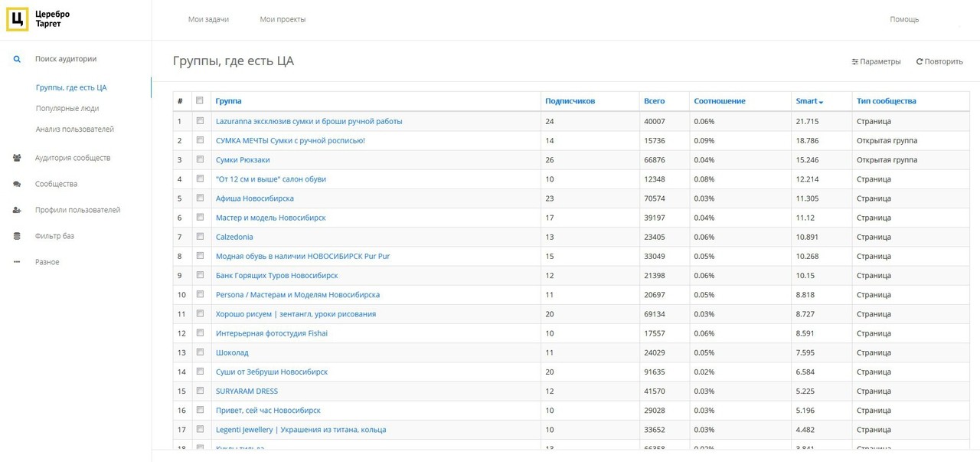Check the box for Мастер и модель row
This screenshot has width=980, height=462.
click(200, 218)
